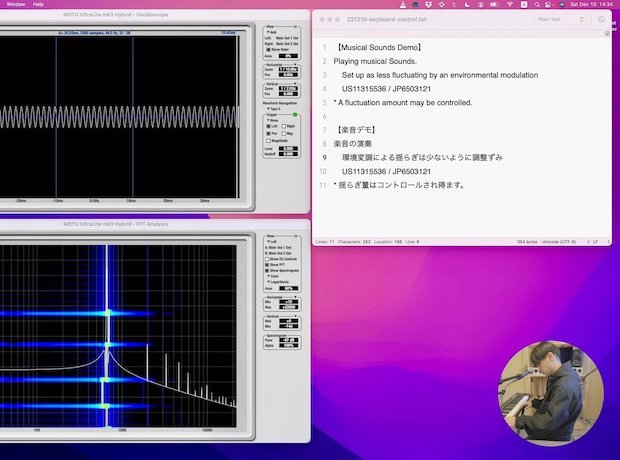Enable the Magnitude checkbox in the Trigger panel
This screenshot has height=460, width=620.
coord(268,141)
